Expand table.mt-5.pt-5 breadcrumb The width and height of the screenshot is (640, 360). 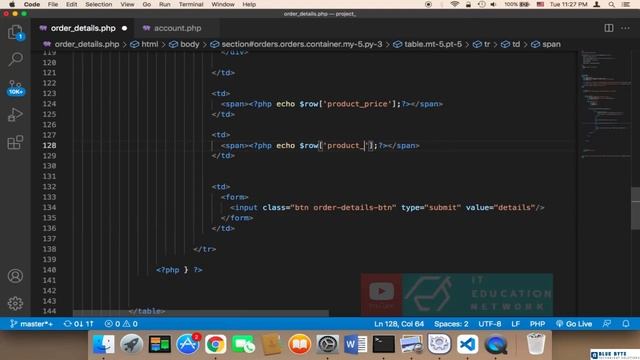click(x=428, y=44)
